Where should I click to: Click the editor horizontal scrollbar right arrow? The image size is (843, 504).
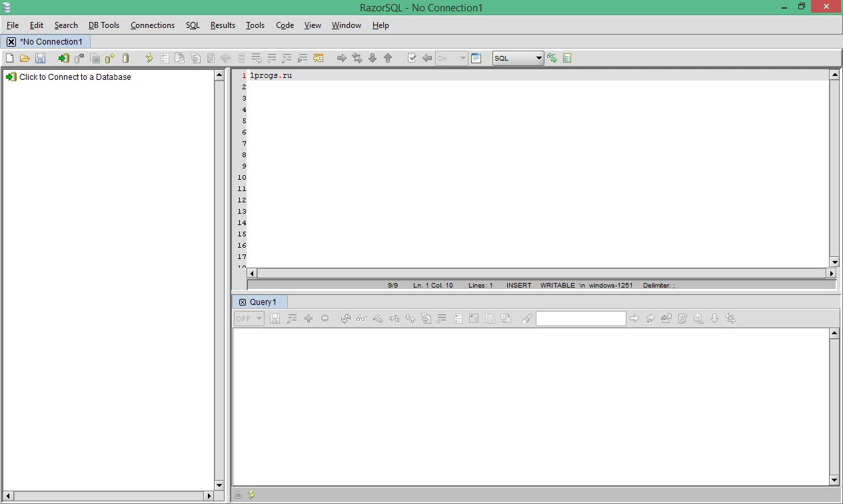coord(831,273)
